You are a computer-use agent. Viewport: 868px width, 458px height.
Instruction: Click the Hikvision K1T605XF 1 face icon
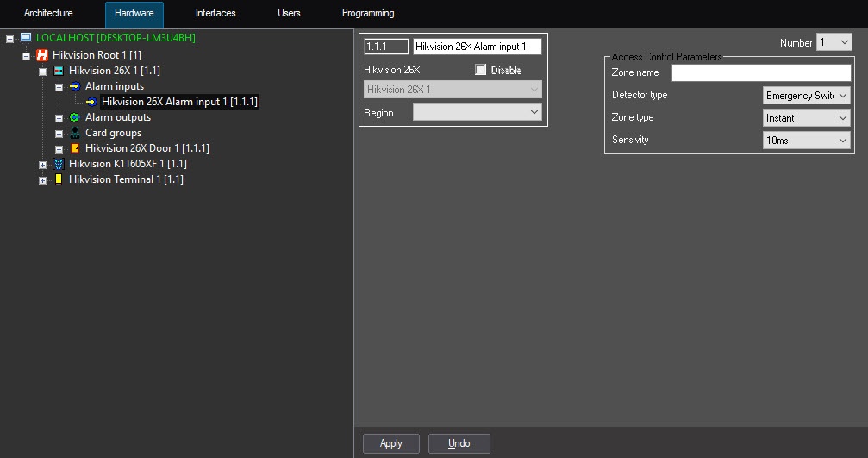(x=59, y=163)
